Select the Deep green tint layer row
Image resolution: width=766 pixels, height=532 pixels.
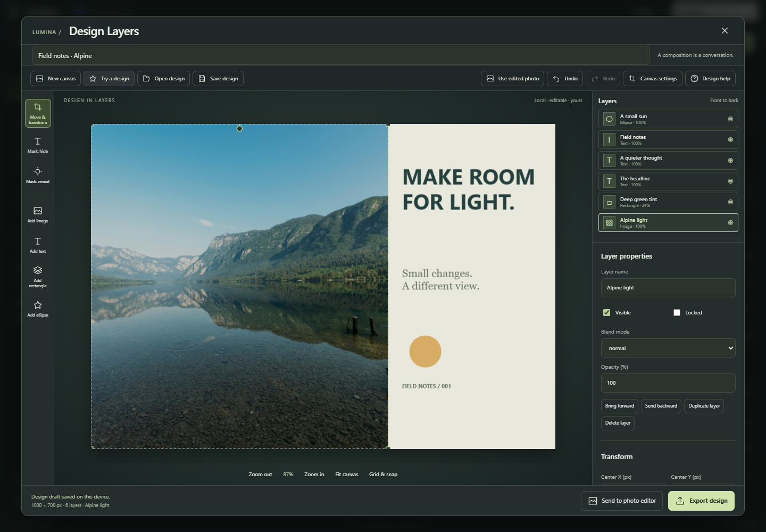[668, 202]
